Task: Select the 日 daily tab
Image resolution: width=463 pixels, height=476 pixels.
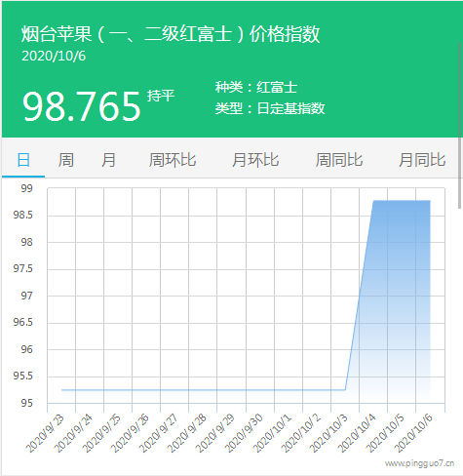Action: point(23,160)
